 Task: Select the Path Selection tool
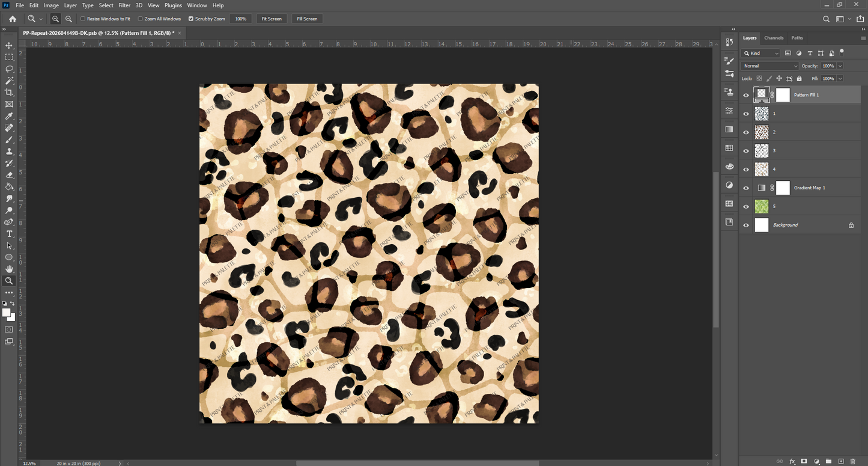pyautogui.click(x=9, y=245)
